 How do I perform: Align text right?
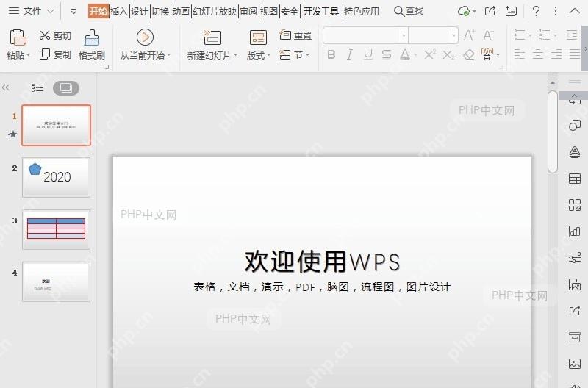tap(556, 54)
